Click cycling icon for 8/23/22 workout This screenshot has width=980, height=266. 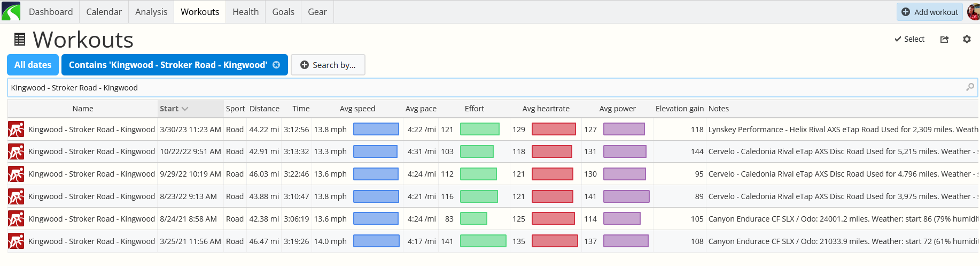16,196
